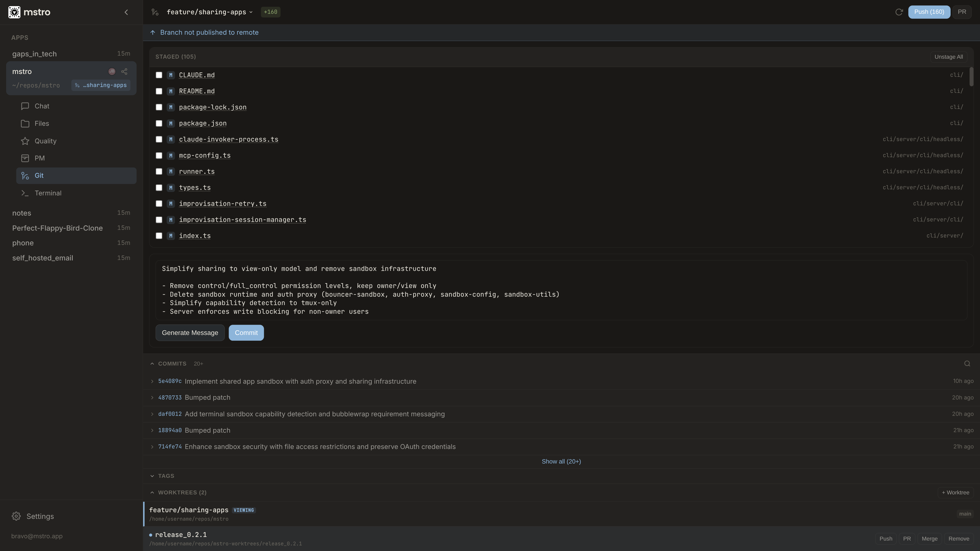The width and height of the screenshot is (980, 551).
Task: Click the refresh icon near Push button
Action: 899,12
